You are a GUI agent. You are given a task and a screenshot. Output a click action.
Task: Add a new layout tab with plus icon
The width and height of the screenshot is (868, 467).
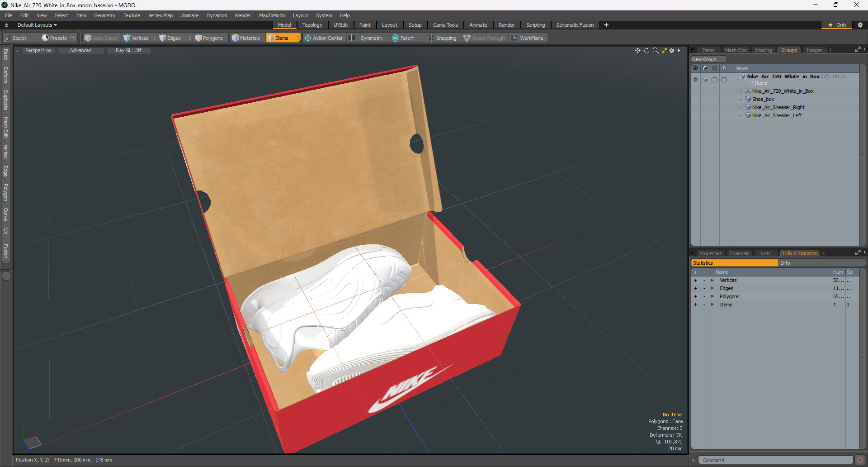[x=606, y=25]
